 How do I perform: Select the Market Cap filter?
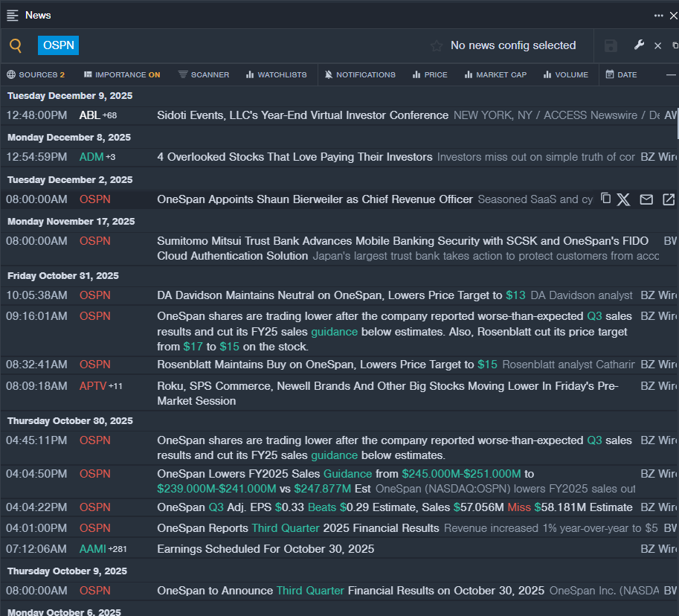495,74
